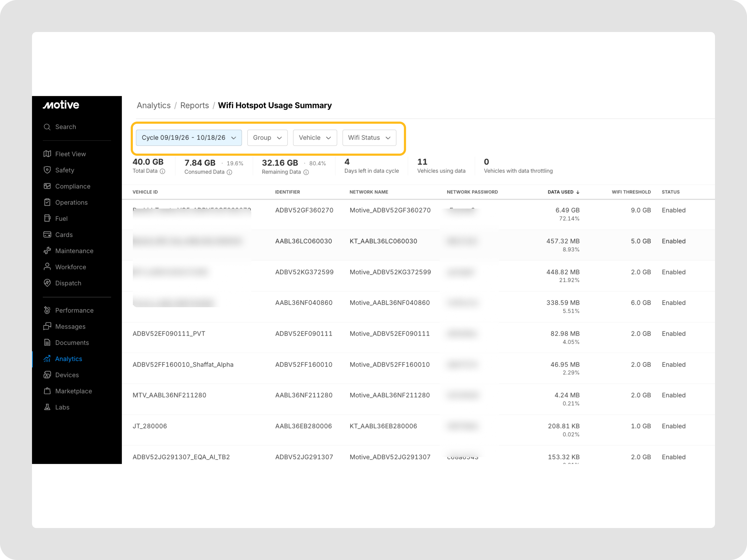Click the Search magnifier icon
Screen dimensions: 747x560
pos(47,127)
